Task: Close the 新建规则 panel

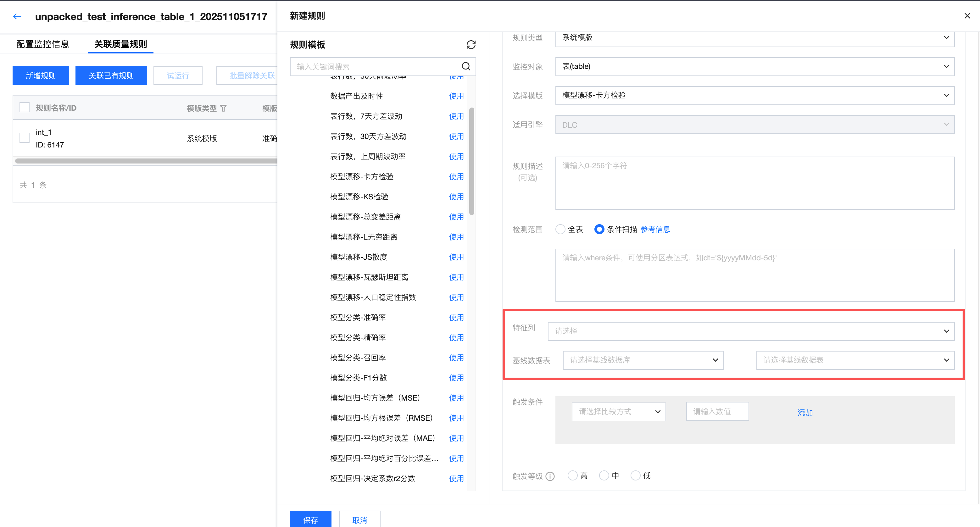Action: point(967,16)
